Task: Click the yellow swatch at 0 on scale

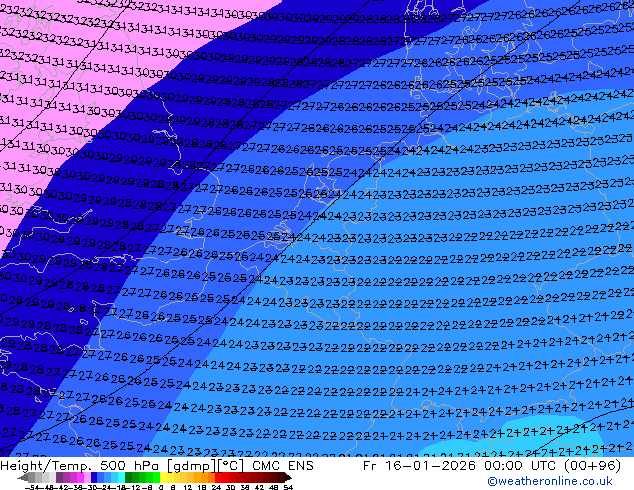Action: click(163, 477)
